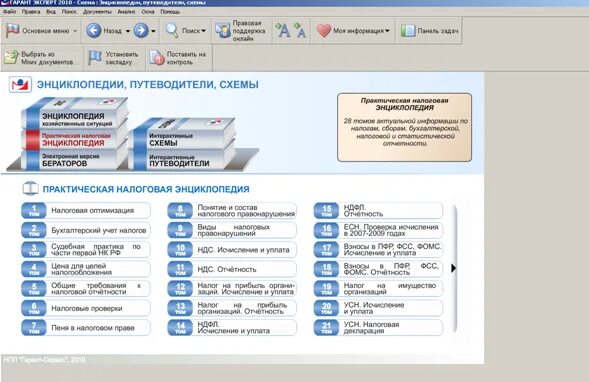
Task: Open the Правка menu
Action: coord(31,12)
